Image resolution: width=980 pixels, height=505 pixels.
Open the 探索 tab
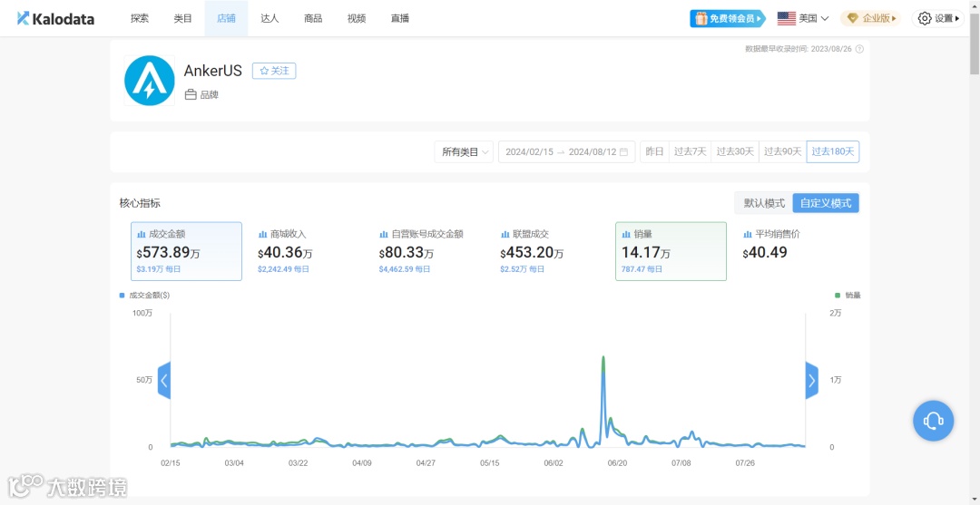coord(140,19)
